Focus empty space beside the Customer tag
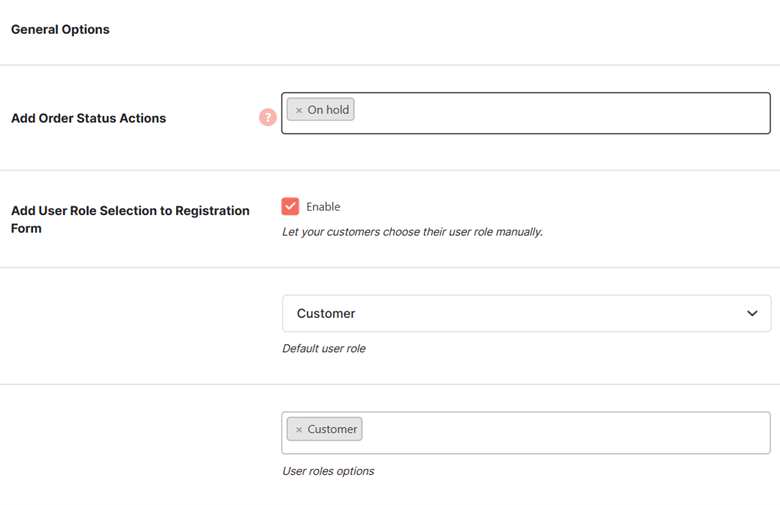The width and height of the screenshot is (780, 505). (x=565, y=433)
